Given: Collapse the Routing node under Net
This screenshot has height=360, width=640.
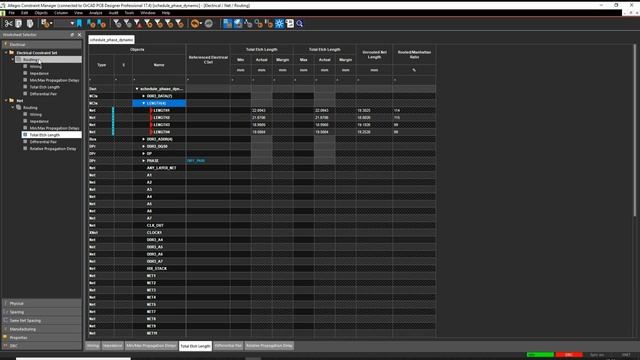Looking at the screenshot, I should (x=13, y=107).
